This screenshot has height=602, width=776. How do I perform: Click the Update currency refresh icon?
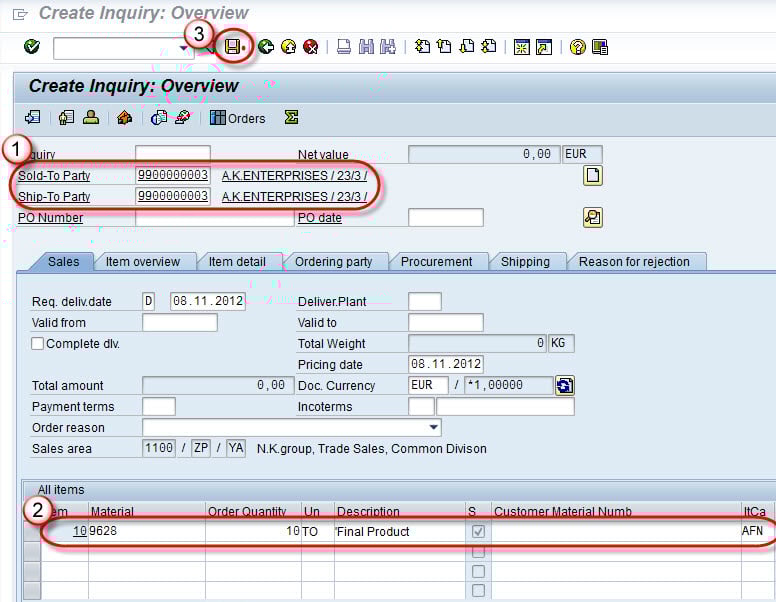[x=565, y=385]
